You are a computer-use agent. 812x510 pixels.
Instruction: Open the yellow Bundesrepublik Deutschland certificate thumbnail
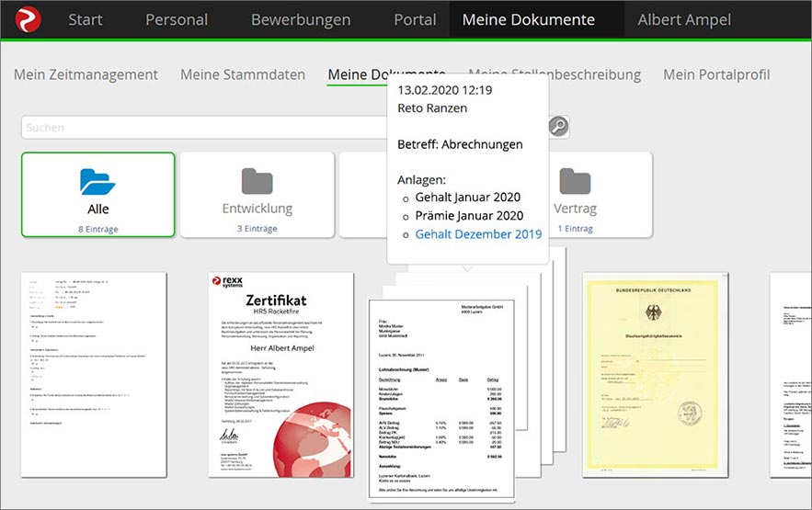pos(655,375)
